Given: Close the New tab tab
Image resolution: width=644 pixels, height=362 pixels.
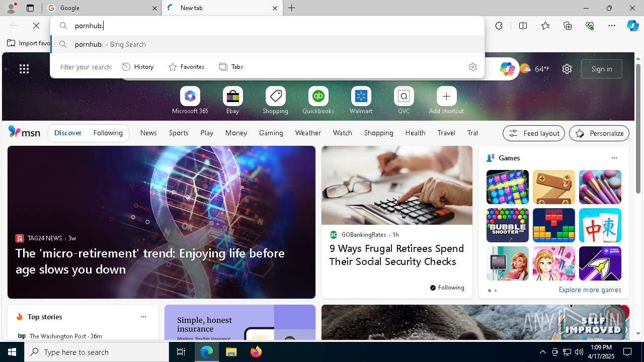Looking at the screenshot, I should click(x=275, y=8).
